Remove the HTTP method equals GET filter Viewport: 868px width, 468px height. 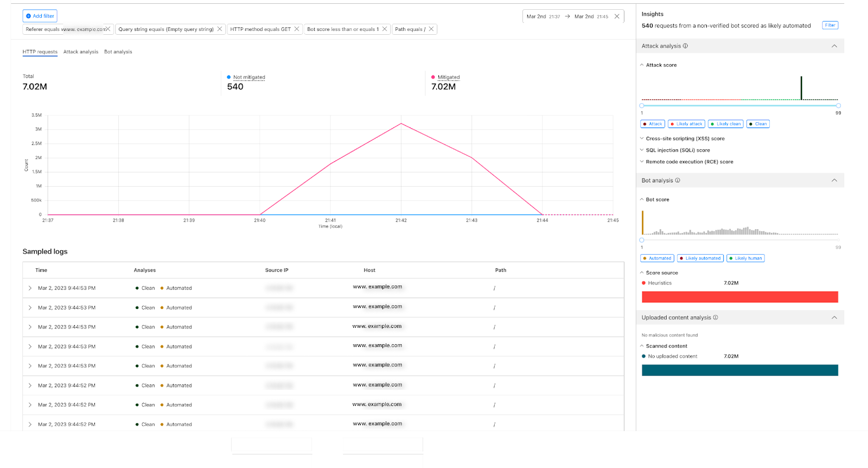297,29
